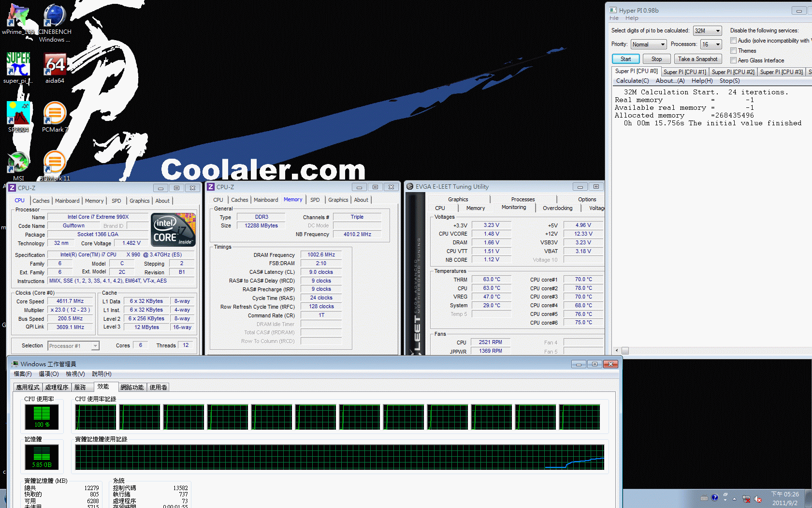Switch to Super PI [CPU #1] tab

(684, 72)
